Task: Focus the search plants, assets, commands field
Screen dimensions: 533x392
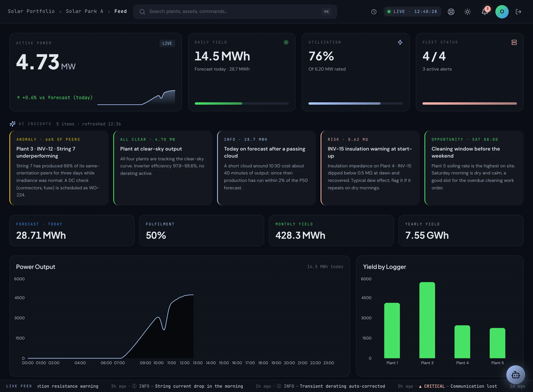Action: (x=235, y=12)
